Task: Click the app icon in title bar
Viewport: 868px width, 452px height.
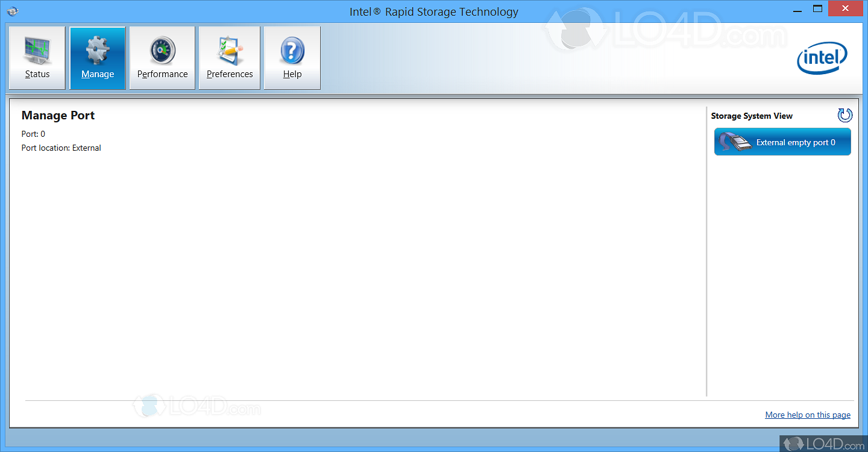Action: click(x=13, y=10)
